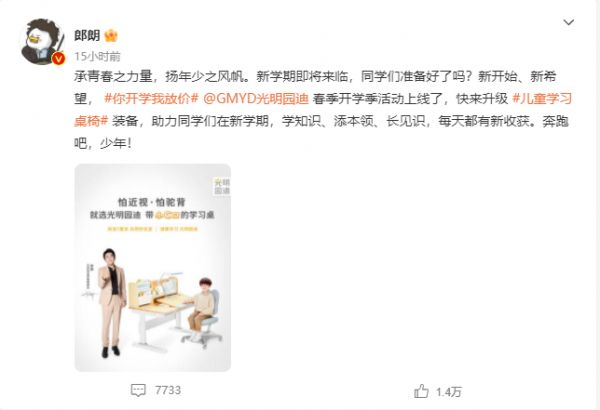Image resolution: width=600 pixels, height=410 pixels.
Task: Click the man in beige suit
Action: 111,303
